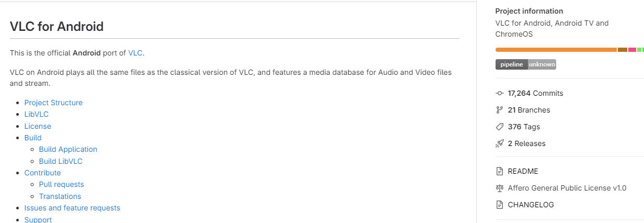Jump to Issues and feature requests
The height and width of the screenshot is (223, 644).
click(x=72, y=208)
